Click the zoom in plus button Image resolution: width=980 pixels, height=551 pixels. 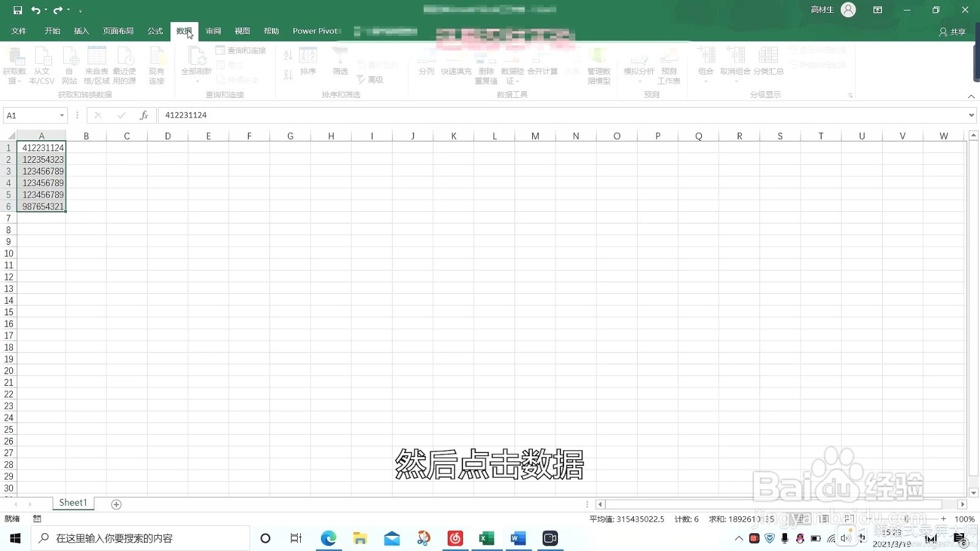tap(943, 519)
